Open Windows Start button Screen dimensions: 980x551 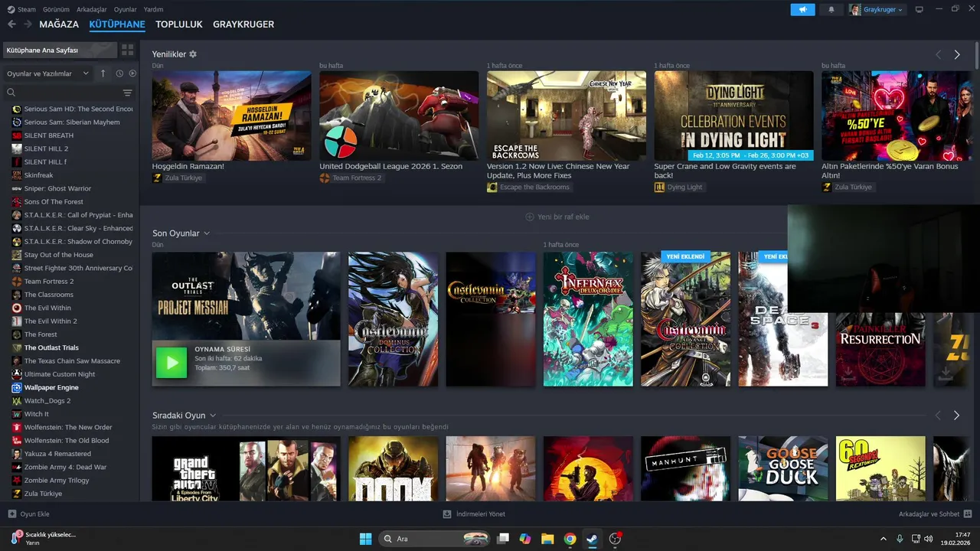[x=365, y=539]
